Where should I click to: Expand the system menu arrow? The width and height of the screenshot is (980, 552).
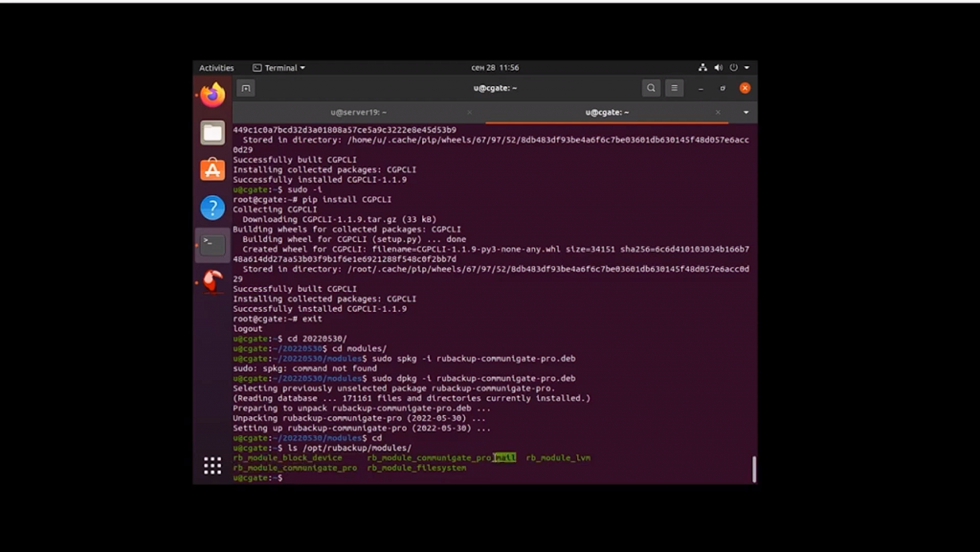tap(746, 67)
